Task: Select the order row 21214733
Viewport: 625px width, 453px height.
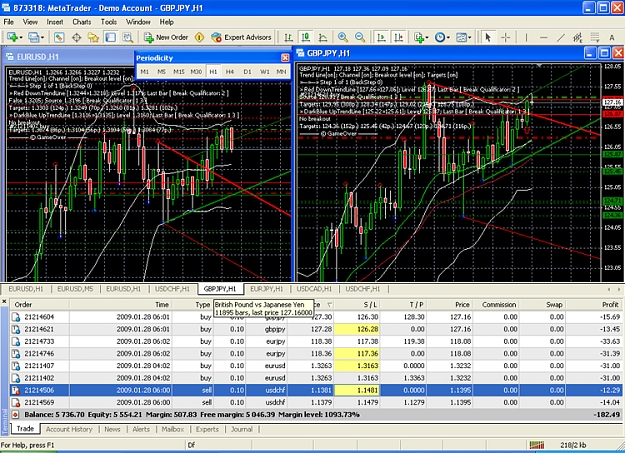Action: pos(316,341)
